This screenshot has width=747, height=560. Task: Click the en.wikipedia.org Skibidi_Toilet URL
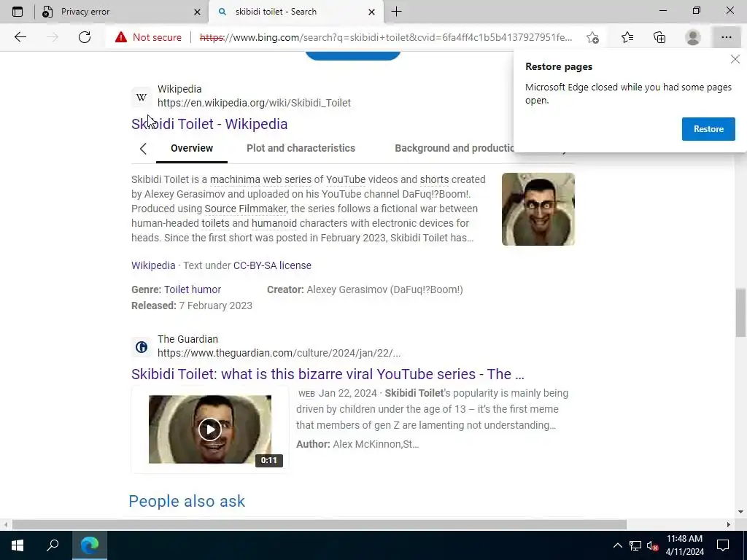click(x=254, y=103)
